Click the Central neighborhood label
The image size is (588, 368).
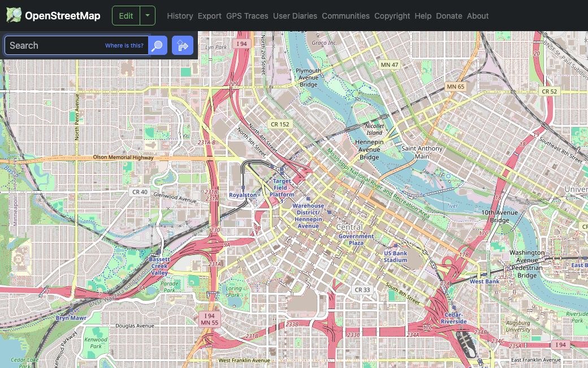[349, 227]
